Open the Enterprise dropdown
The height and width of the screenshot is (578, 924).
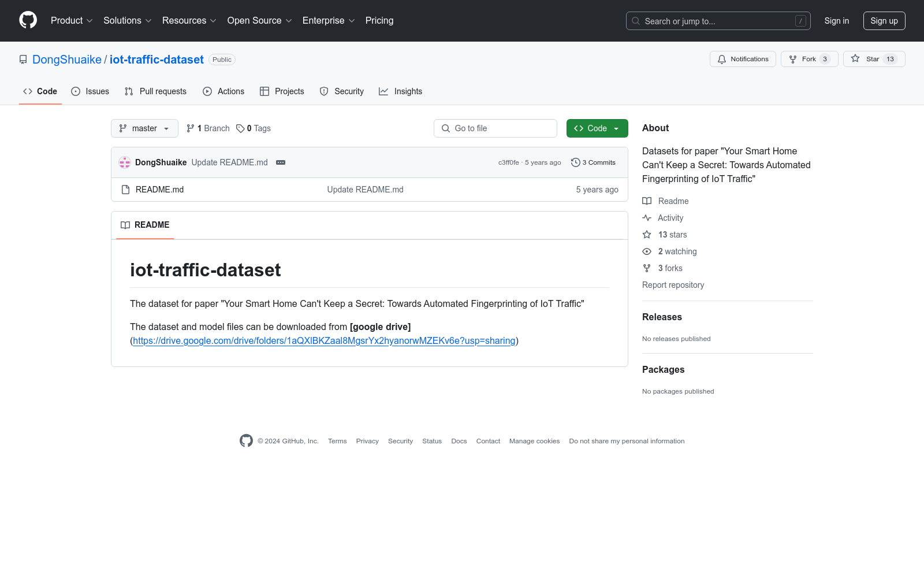(329, 21)
